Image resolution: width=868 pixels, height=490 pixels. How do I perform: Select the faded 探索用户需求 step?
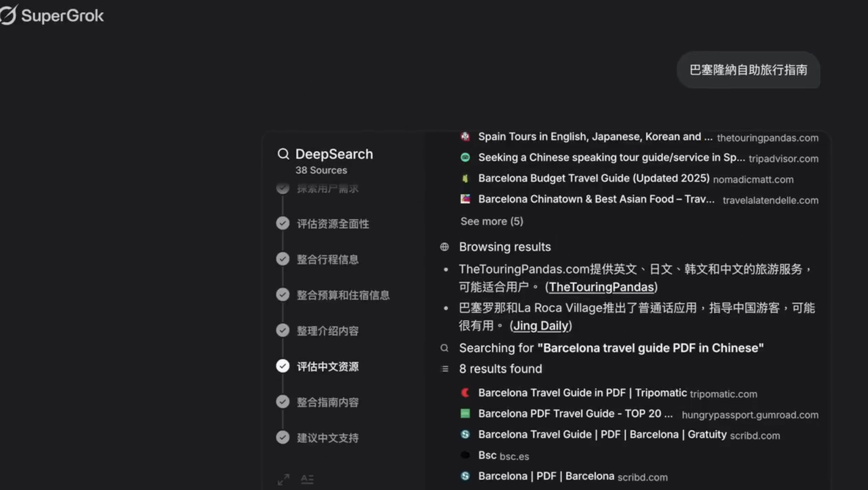pos(328,189)
